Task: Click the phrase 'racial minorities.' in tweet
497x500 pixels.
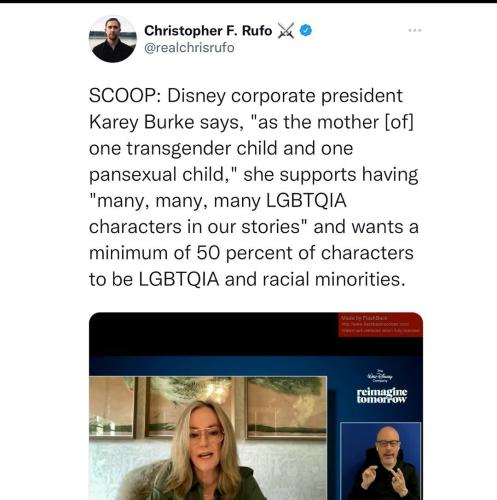Action: [x=334, y=279]
